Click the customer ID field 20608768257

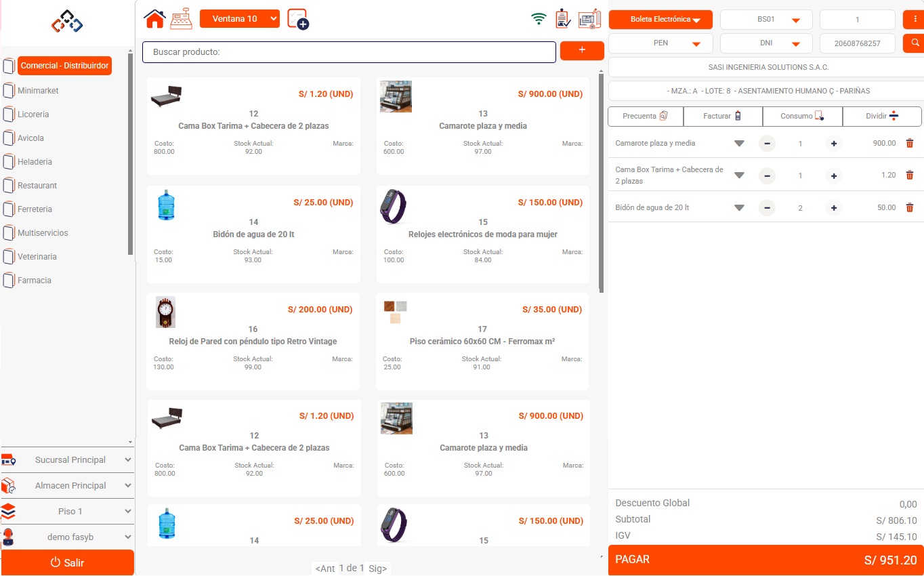pos(858,43)
